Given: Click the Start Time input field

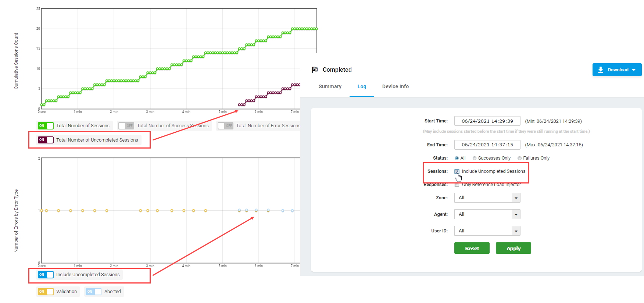Looking at the screenshot, I should (487, 121).
